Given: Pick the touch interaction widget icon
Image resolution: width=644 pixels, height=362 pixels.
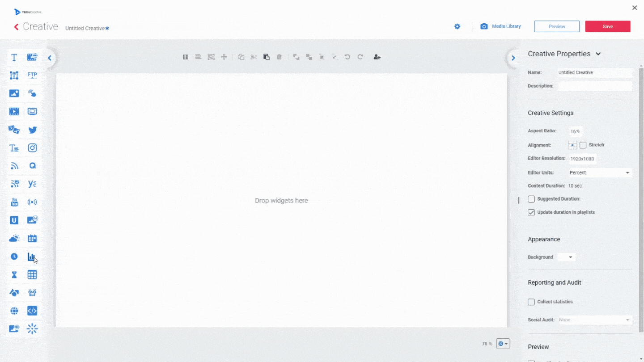Looking at the screenshot, I should (x=32, y=93).
